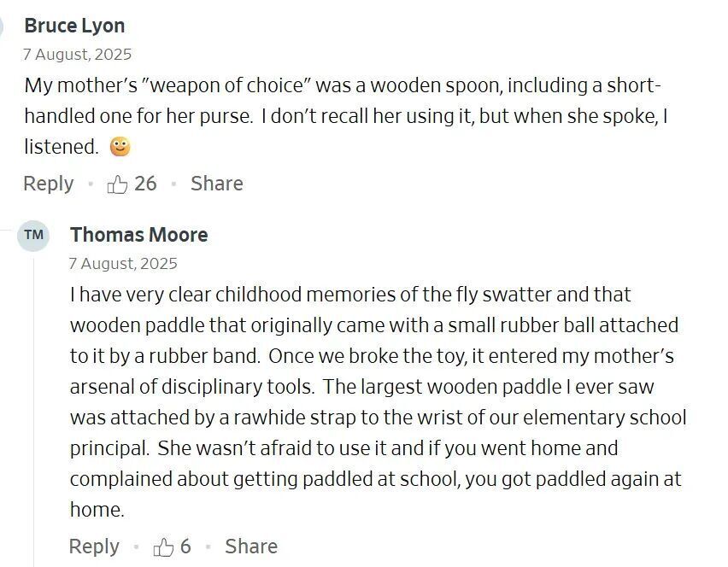Image resolution: width=728 pixels, height=567 pixels.
Task: Click the word "listened." beside the emoji
Action: coord(62,147)
